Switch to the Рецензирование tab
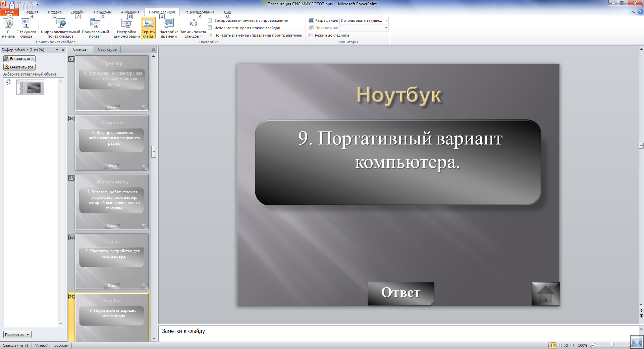Screen dimensions: 644x349 (199, 12)
